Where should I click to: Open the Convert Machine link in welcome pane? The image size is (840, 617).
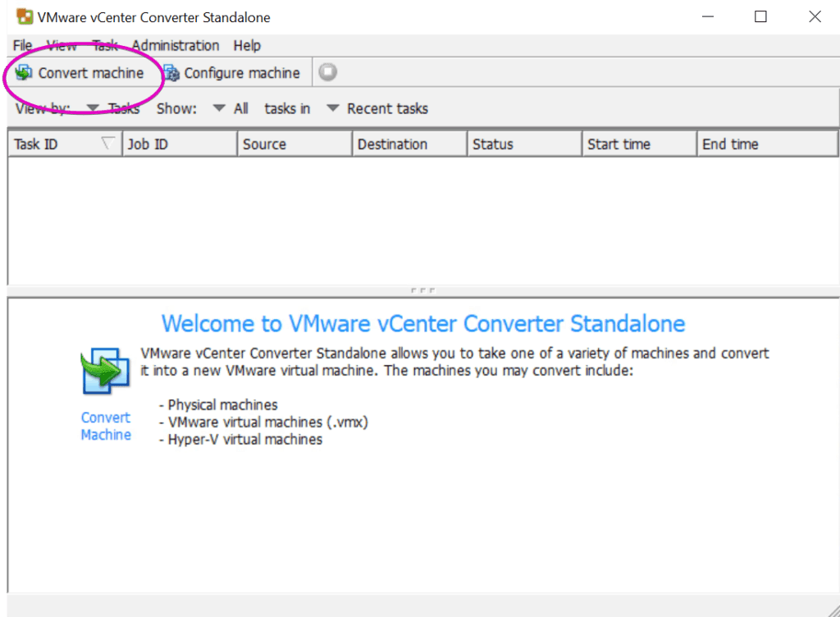pos(106,427)
